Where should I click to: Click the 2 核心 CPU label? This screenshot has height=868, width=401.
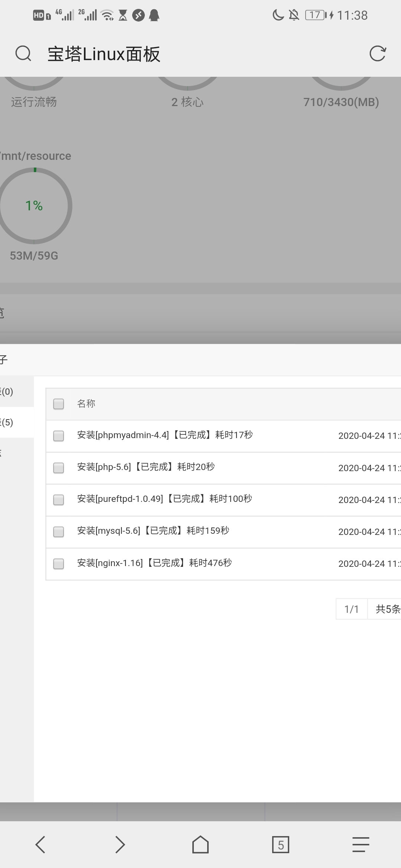[188, 102]
